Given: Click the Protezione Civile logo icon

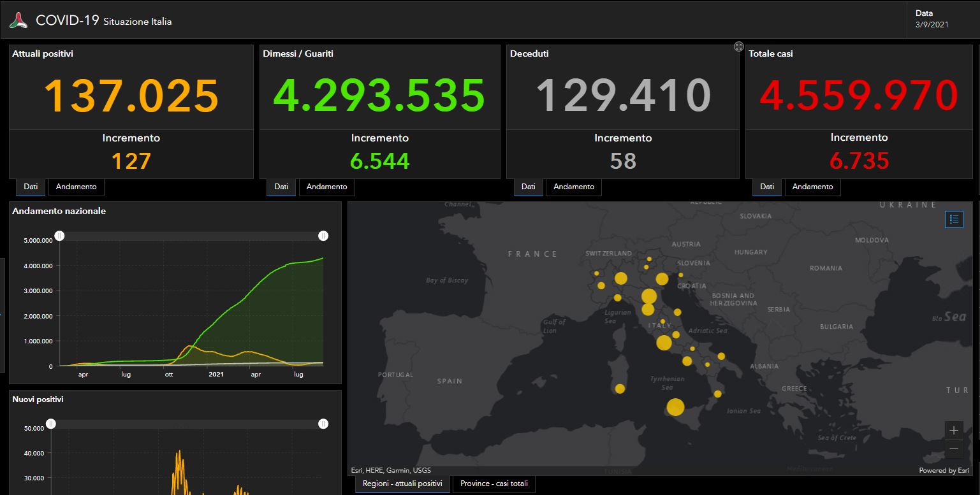Looking at the screenshot, I should point(19,20).
